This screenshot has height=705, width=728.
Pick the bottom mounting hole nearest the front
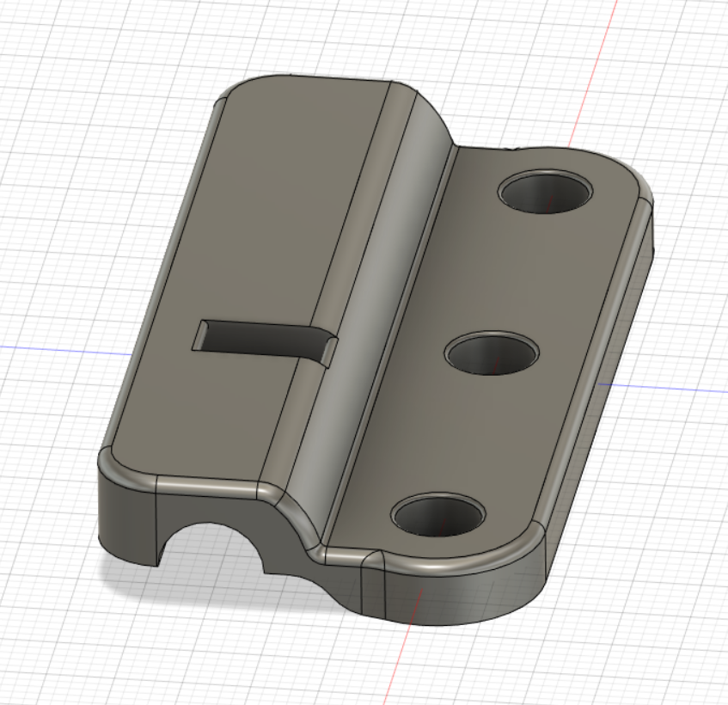pos(437,516)
